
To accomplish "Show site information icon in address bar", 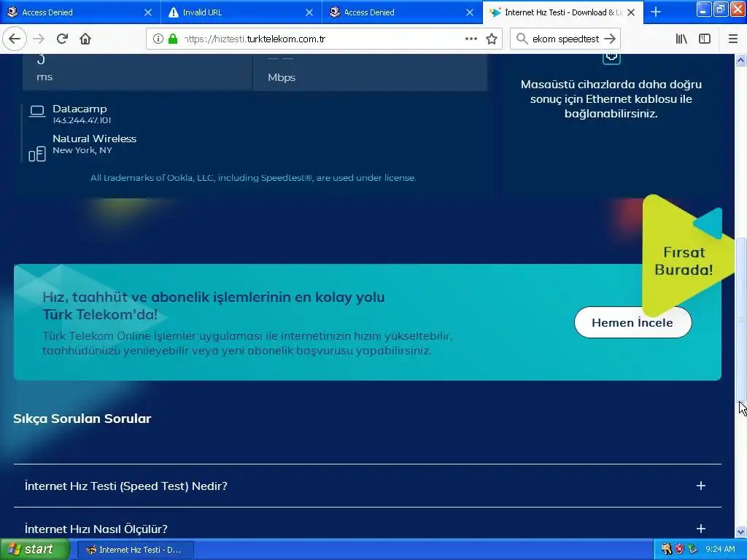I will pos(158,39).
